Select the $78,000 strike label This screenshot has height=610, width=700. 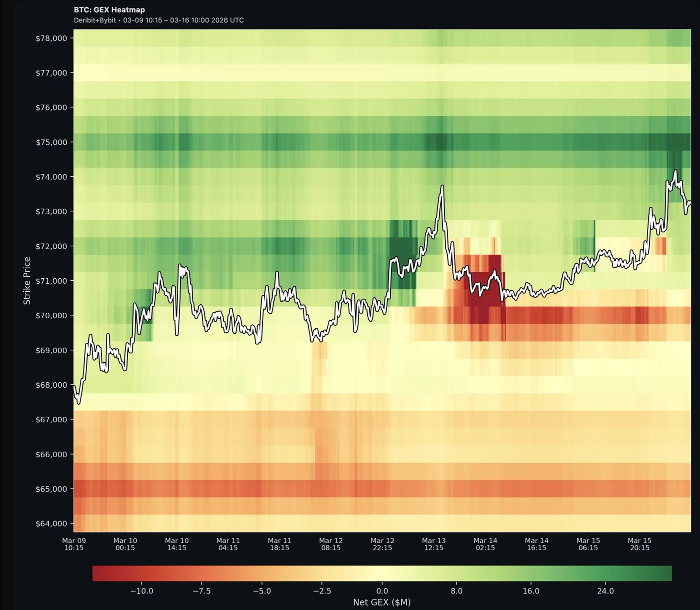[51, 37]
